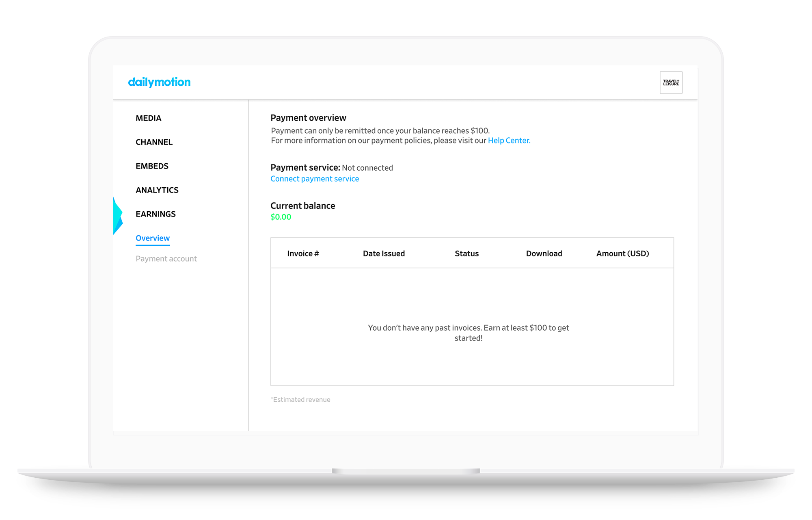Click the Status column header
812x520 pixels.
[466, 253]
